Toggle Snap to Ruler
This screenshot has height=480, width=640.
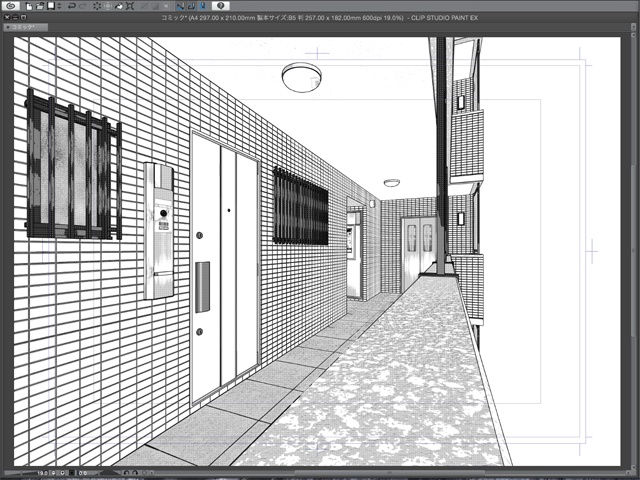click(x=180, y=6)
